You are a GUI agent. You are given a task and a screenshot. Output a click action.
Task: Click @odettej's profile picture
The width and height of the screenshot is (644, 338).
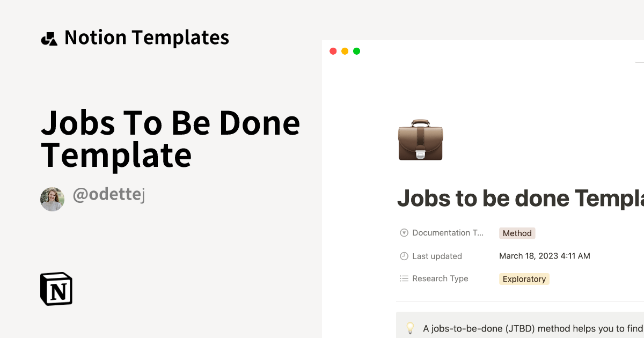click(52, 199)
